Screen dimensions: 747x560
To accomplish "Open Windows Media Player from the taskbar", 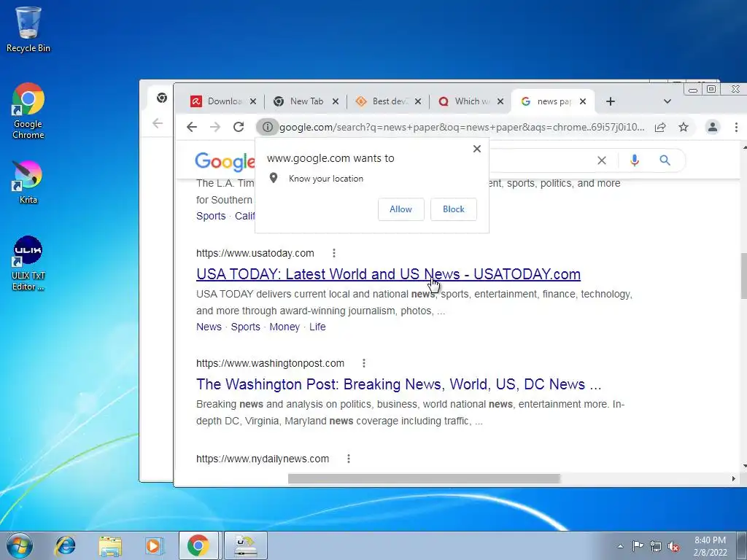I will (x=154, y=545).
